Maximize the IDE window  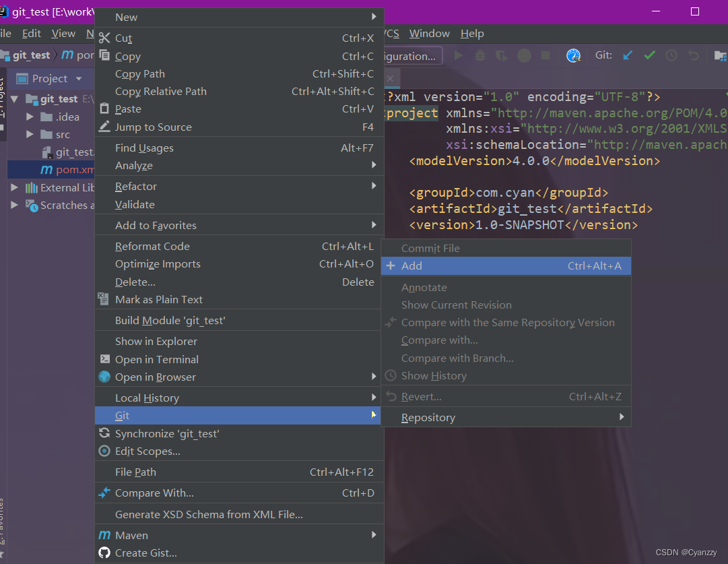(x=695, y=11)
